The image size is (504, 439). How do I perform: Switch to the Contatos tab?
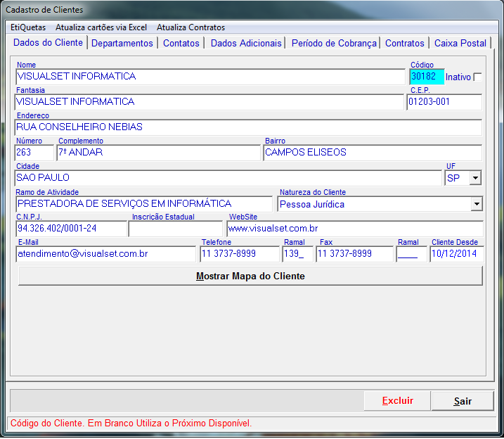pos(181,43)
